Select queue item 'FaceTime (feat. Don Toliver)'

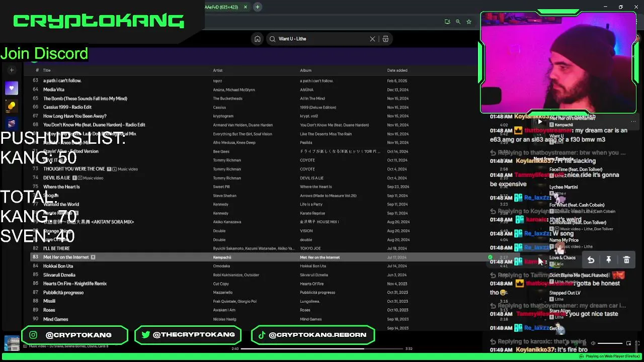[x=576, y=169]
